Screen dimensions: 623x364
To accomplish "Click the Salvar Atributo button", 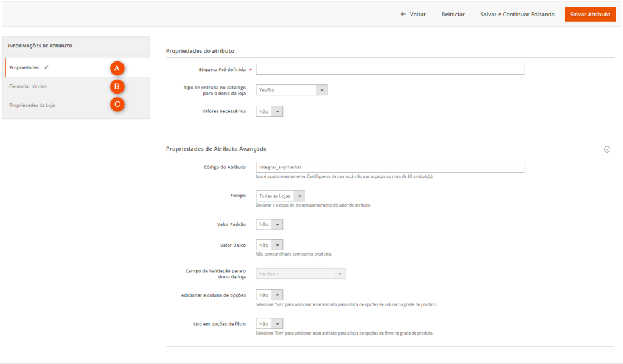I will click(590, 15).
